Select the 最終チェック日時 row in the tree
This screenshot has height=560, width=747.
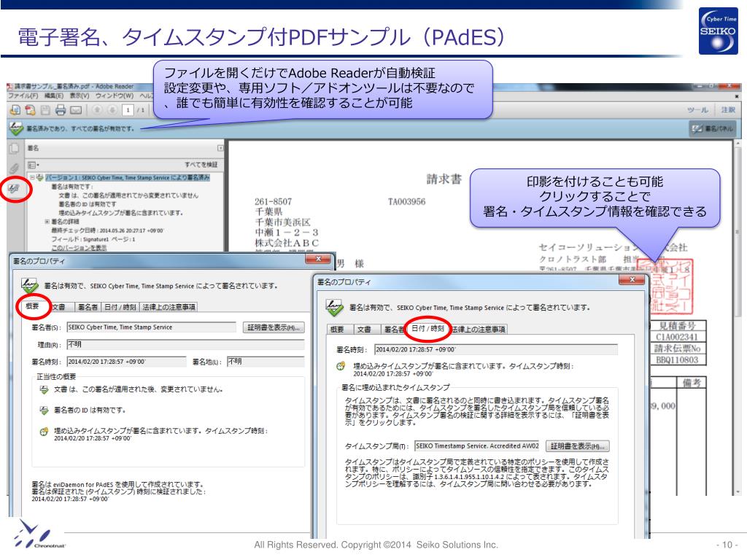click(107, 230)
